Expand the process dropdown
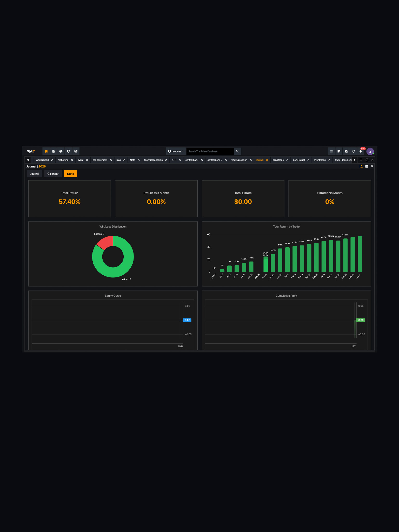 coord(176,151)
